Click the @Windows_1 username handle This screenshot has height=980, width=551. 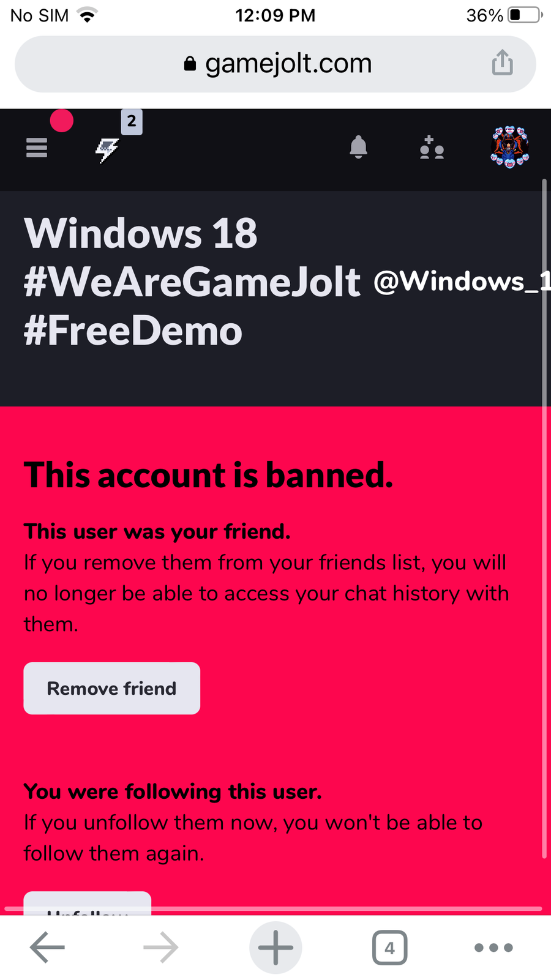point(462,282)
